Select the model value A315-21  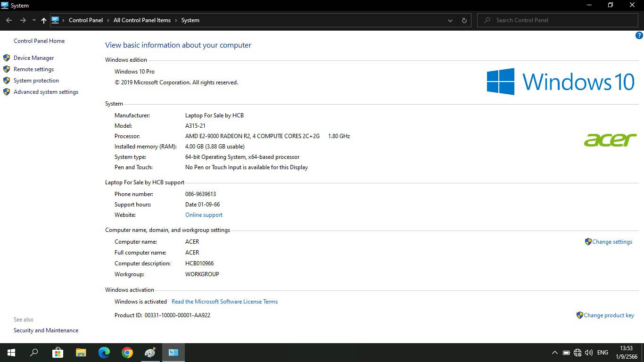tap(196, 126)
